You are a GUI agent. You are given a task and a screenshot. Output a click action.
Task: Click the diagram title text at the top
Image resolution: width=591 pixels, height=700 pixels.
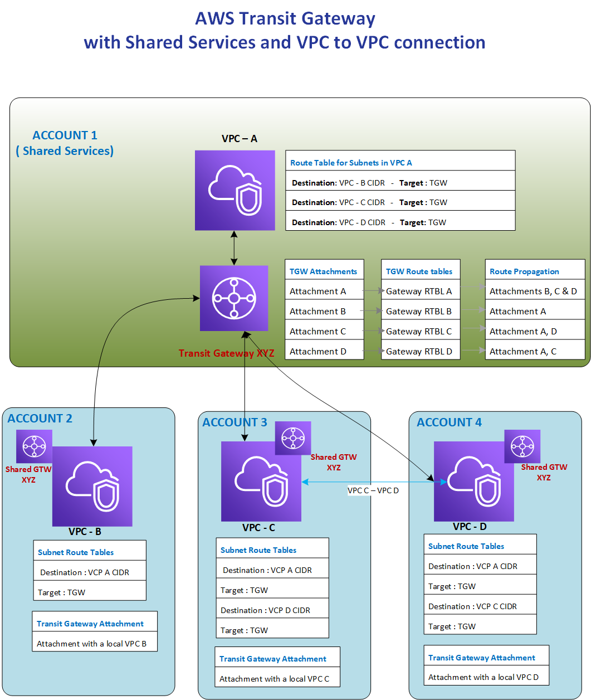[x=284, y=31]
